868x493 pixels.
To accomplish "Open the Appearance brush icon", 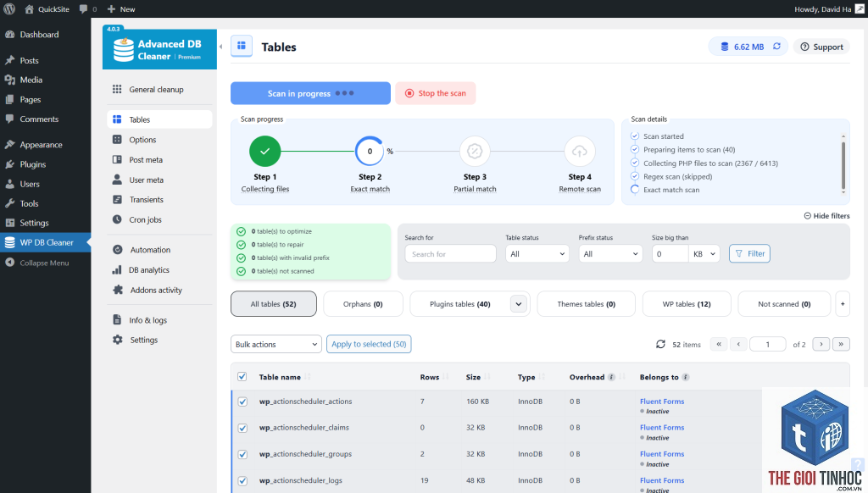I will pos(9,144).
